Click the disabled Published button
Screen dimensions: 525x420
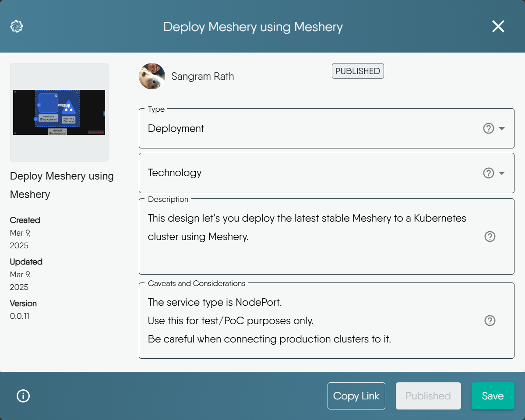428,395
